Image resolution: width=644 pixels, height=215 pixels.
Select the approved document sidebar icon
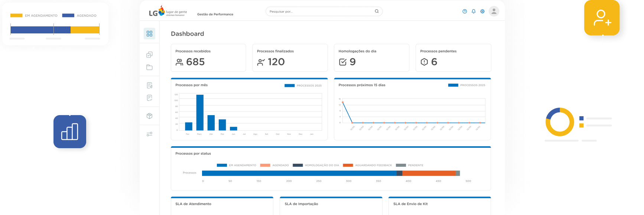149,98
